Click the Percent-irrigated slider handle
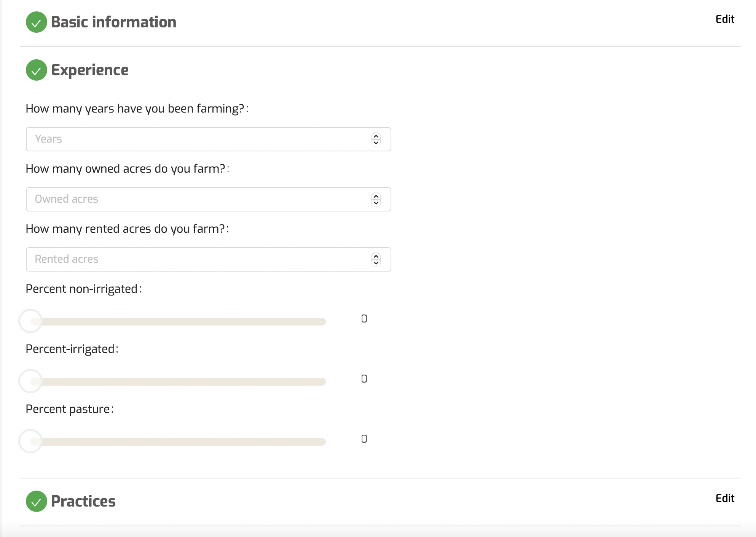This screenshot has height=537, width=756. [x=30, y=381]
